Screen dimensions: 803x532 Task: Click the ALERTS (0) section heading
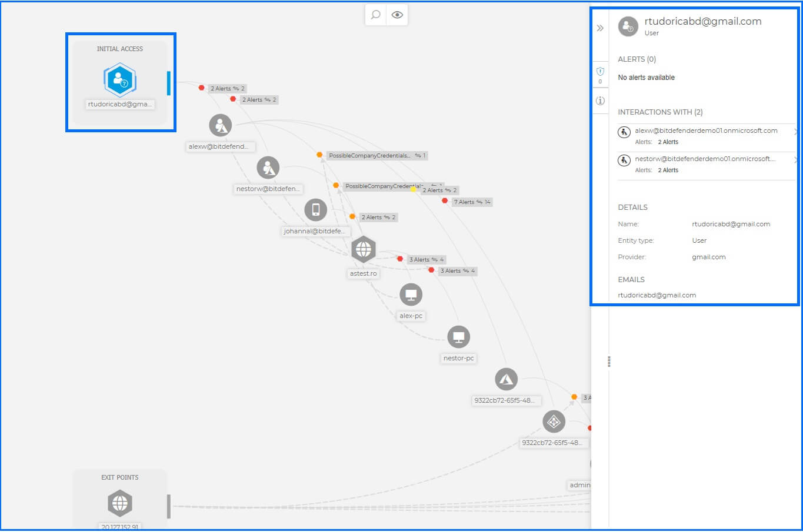click(x=637, y=59)
